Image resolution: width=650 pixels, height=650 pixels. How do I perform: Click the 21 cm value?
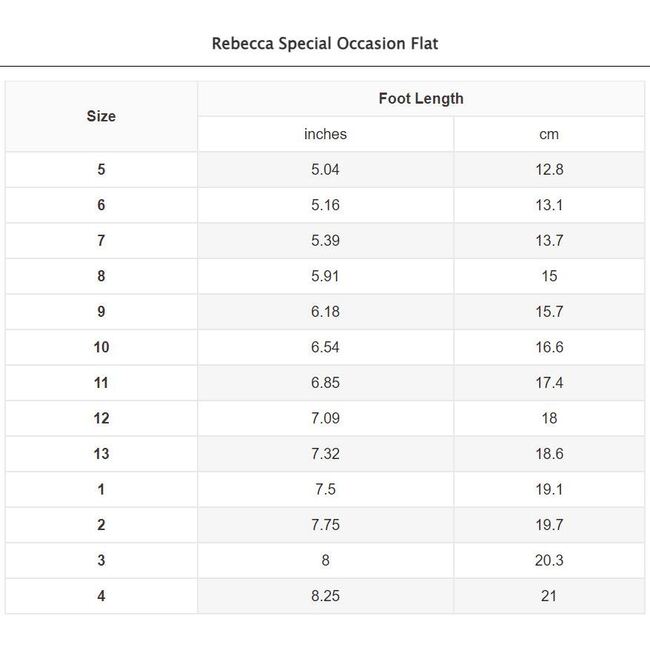tap(549, 596)
